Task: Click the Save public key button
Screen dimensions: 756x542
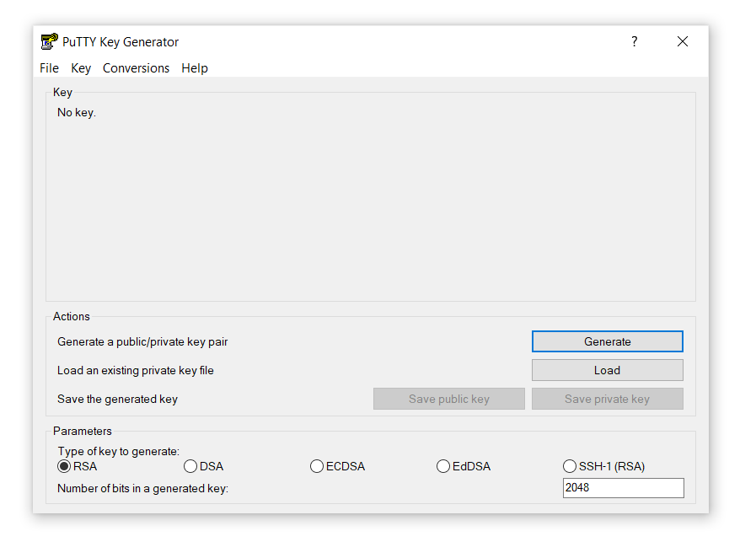Action: coord(449,399)
